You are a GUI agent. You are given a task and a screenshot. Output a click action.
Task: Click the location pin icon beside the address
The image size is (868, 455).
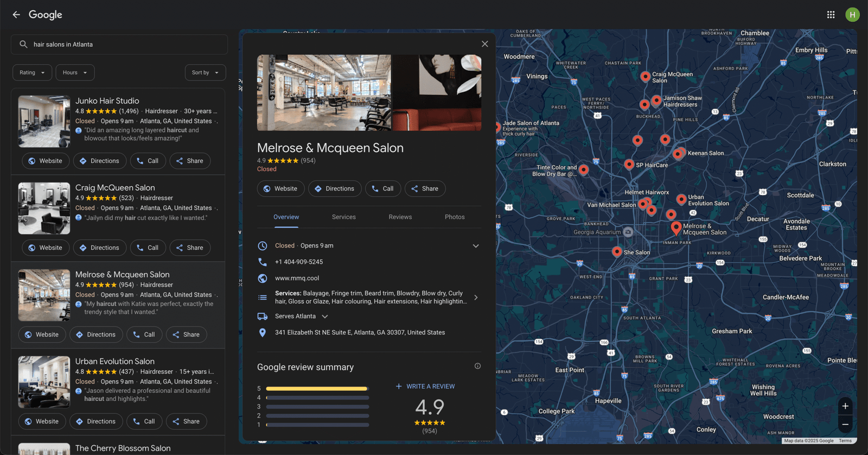click(x=263, y=332)
